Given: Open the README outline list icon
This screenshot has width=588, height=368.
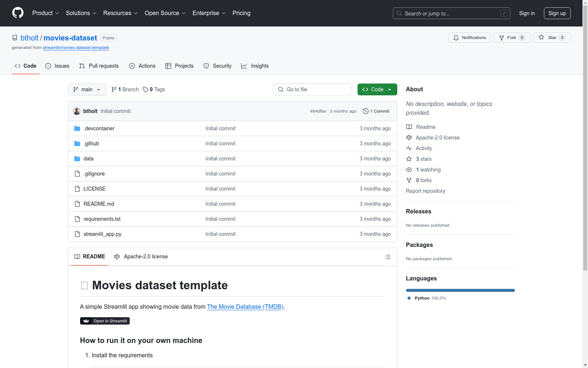Looking at the screenshot, I should (x=388, y=257).
